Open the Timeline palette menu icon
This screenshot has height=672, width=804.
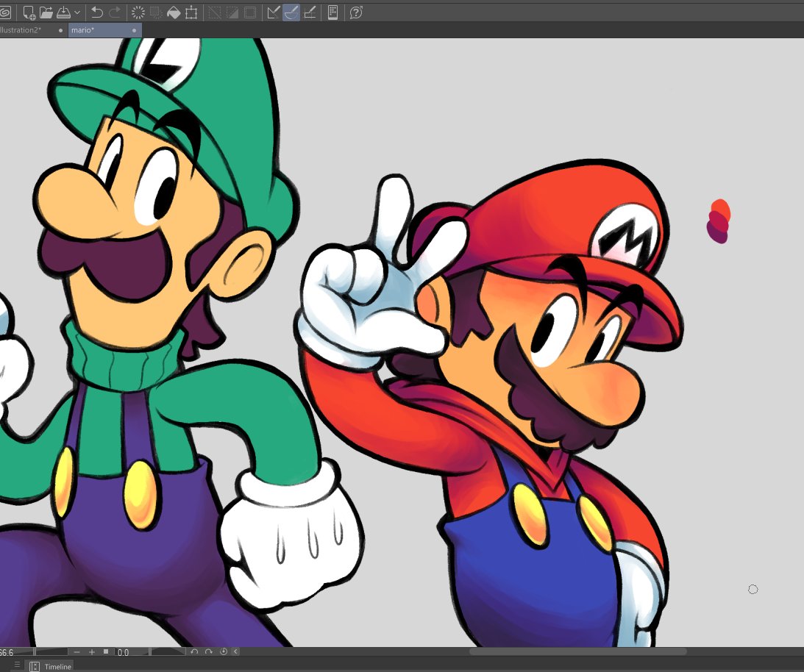point(18,665)
